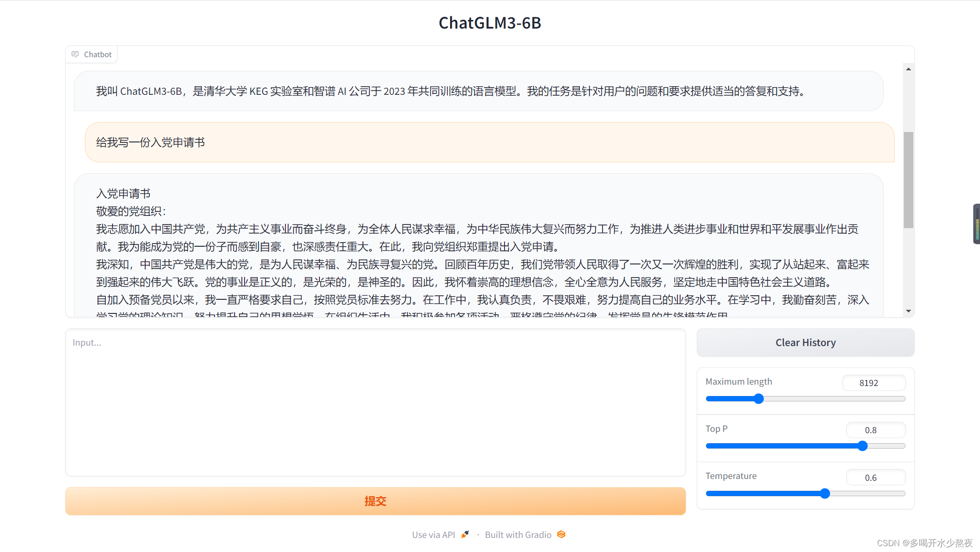Viewport: 980px width, 552px height.
Task: Click the Top P value field 0.8
Action: tap(876, 430)
